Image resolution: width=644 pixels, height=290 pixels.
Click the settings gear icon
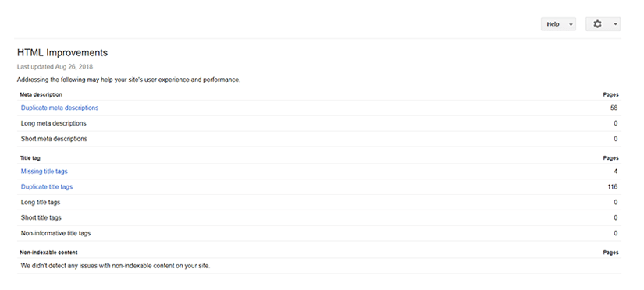click(x=597, y=24)
